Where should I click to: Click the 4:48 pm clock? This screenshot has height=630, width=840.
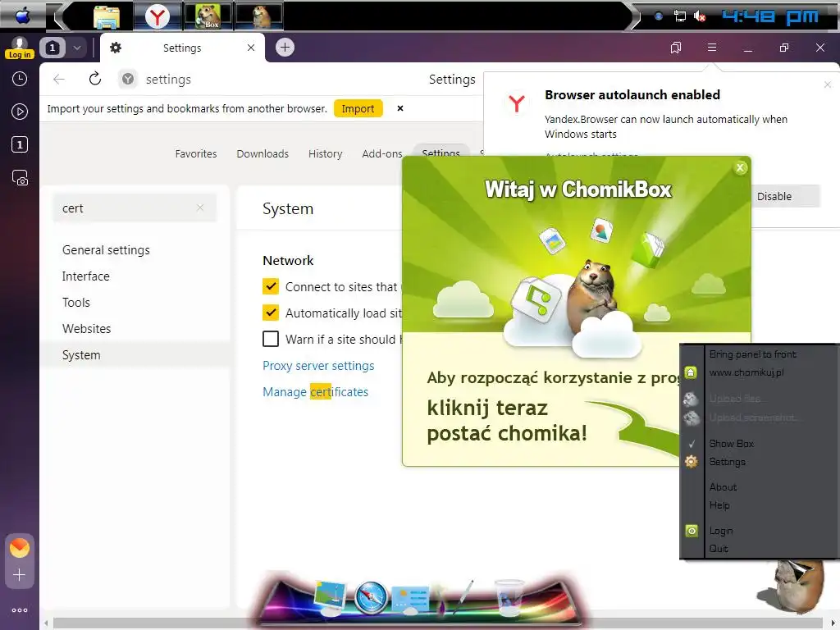click(x=770, y=16)
